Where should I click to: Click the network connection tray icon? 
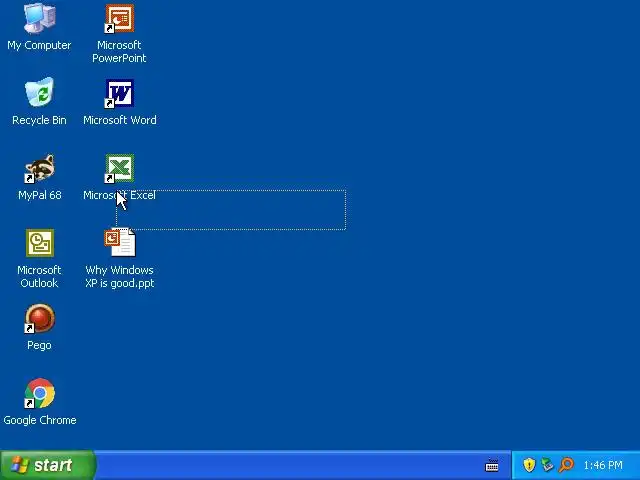pyautogui.click(x=547, y=464)
